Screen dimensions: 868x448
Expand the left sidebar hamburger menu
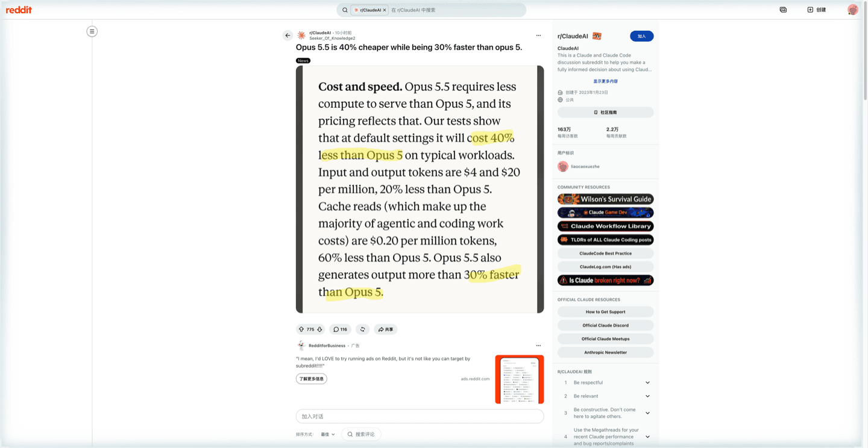[x=92, y=31]
